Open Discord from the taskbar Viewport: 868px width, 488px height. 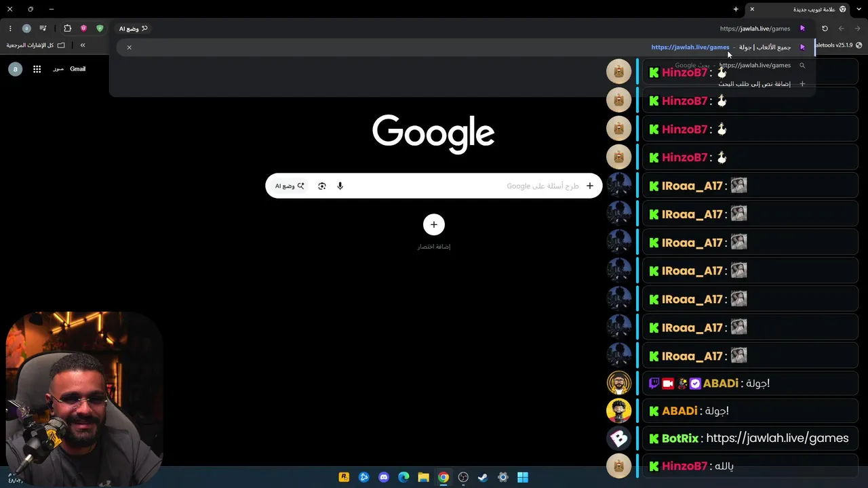tap(384, 477)
